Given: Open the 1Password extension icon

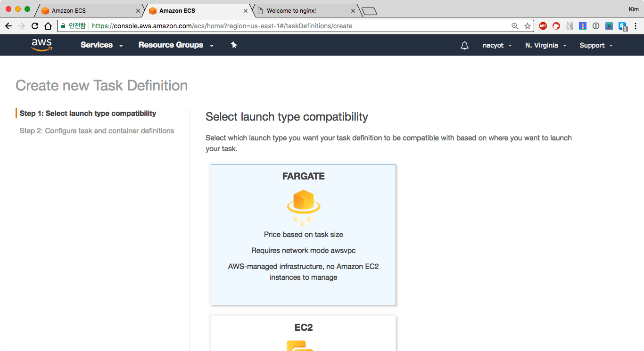Looking at the screenshot, I should tap(596, 26).
